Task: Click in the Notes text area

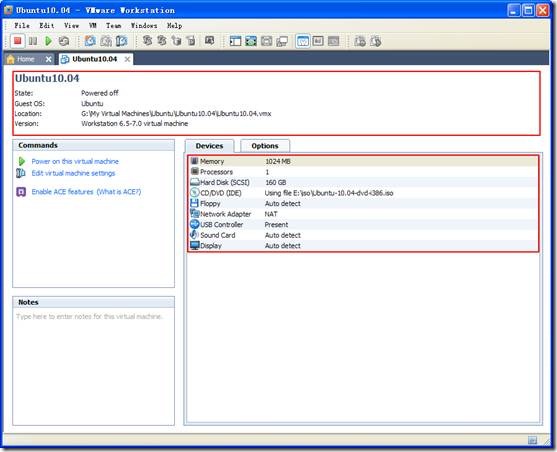Action: point(93,366)
